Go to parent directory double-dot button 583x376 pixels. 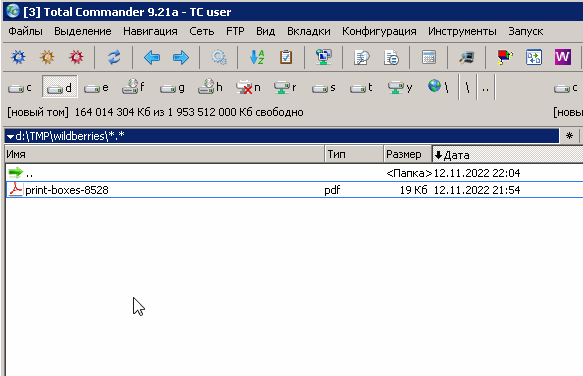tap(486, 88)
